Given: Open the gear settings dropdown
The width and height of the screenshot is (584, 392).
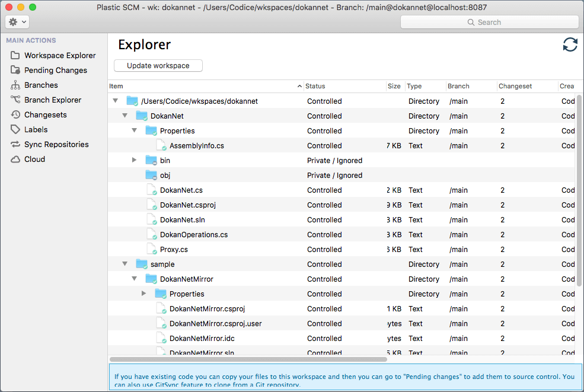Looking at the screenshot, I should click(17, 22).
